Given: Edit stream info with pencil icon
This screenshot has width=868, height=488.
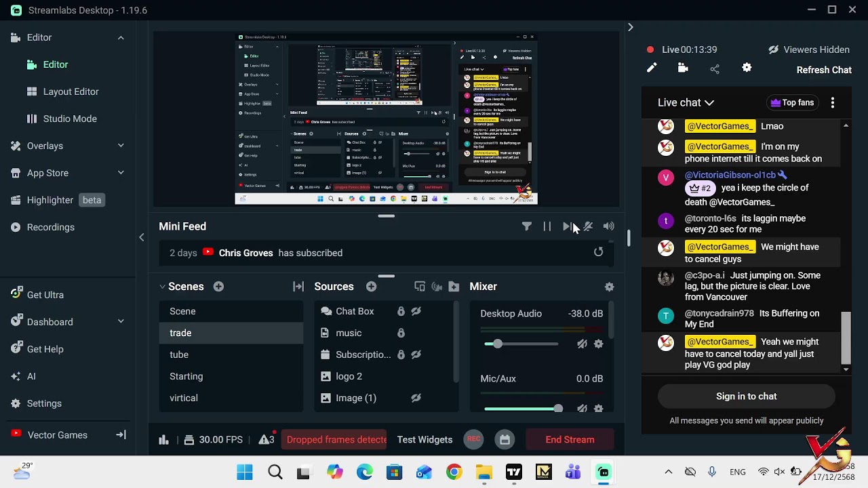Looking at the screenshot, I should click(x=652, y=68).
